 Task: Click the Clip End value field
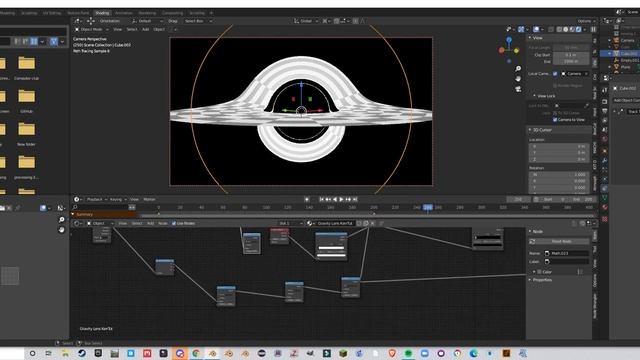(x=571, y=61)
